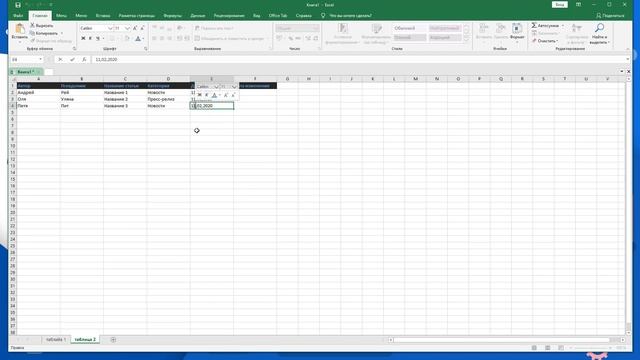640x360 pixels.
Task: Click the AutoSum (Автосумма) sigma icon
Action: coord(534,25)
